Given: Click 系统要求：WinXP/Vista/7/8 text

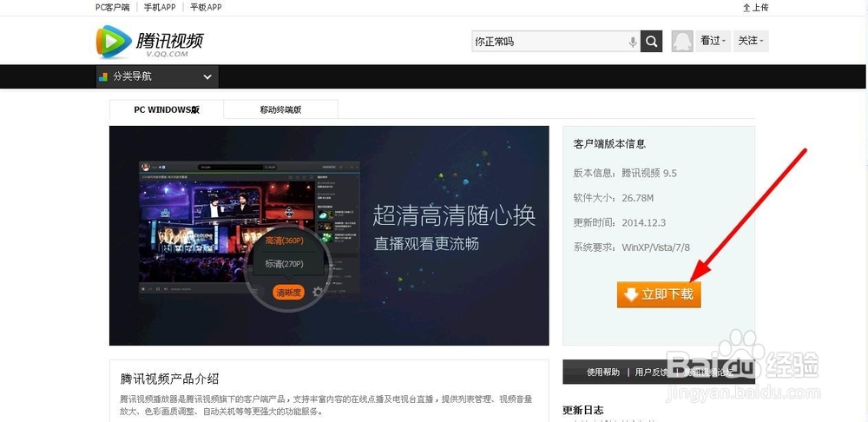Looking at the screenshot, I should tap(632, 247).
